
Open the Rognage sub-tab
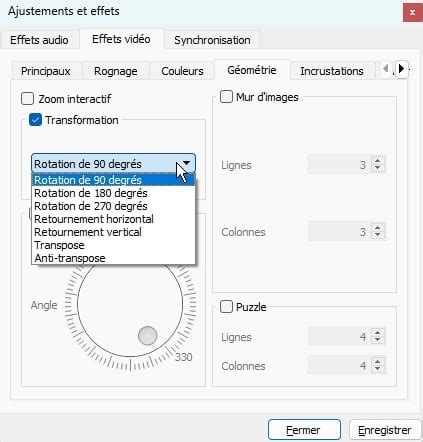[116, 71]
